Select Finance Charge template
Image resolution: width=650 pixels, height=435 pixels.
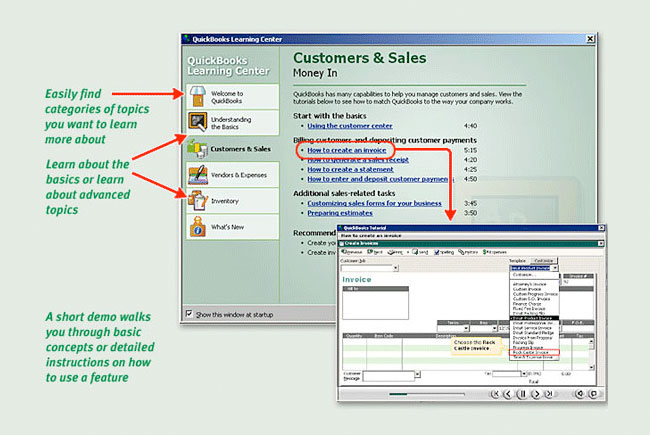click(x=526, y=304)
